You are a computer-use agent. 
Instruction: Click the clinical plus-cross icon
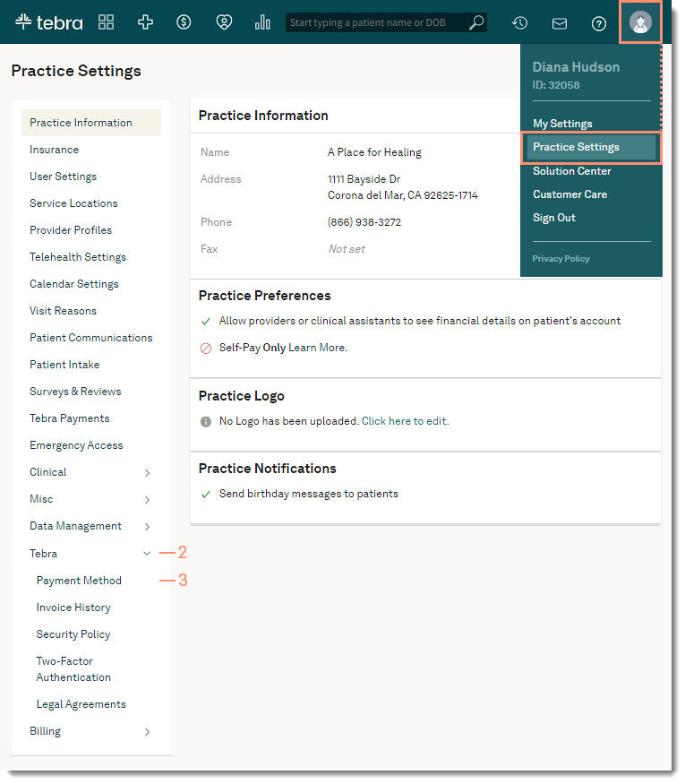pos(145,22)
